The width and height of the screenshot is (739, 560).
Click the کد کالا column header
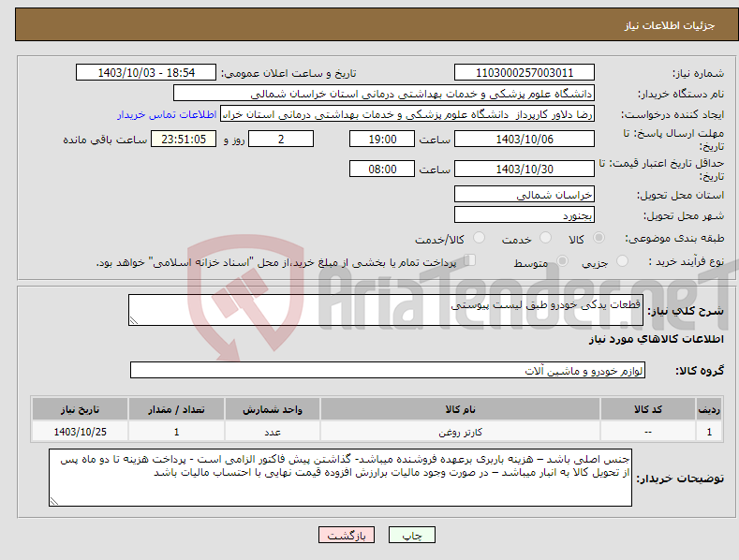(647, 409)
